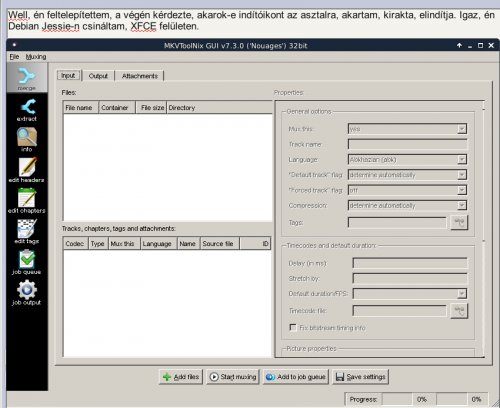Click the Tags input field
Viewport: 500px width, 408px height.
(x=397, y=222)
